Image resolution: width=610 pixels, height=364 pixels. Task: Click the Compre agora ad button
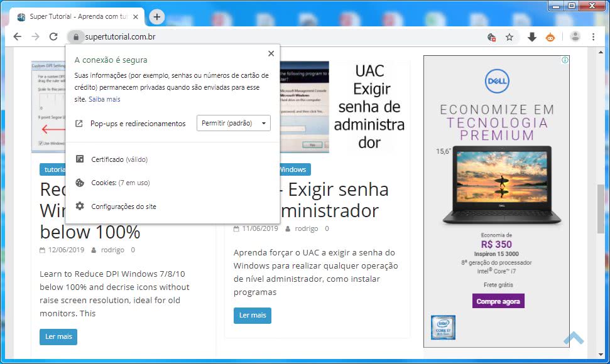click(x=498, y=301)
